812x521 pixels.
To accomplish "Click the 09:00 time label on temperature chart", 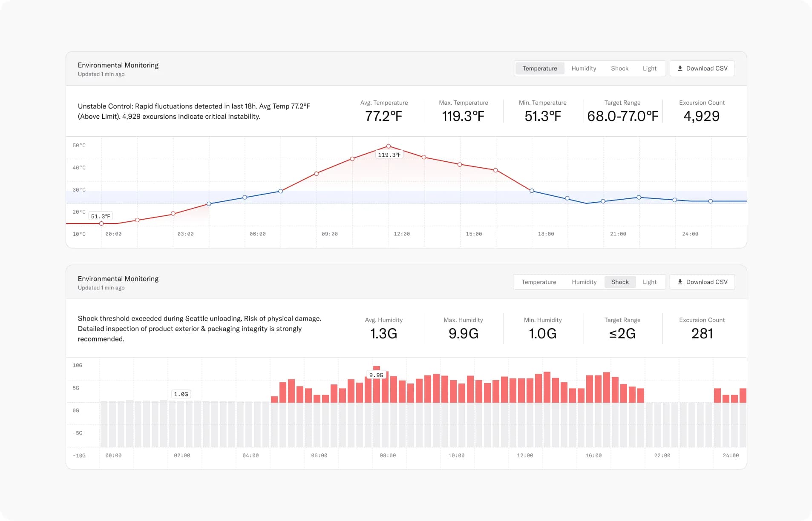I will (329, 234).
